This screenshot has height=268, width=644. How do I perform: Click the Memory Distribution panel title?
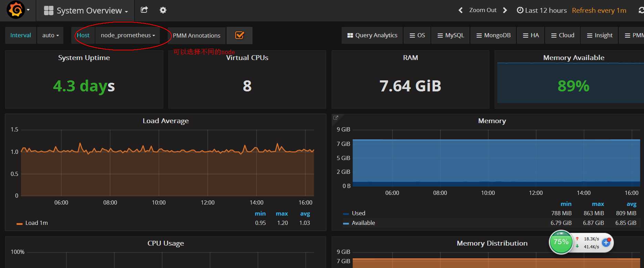[492, 243]
